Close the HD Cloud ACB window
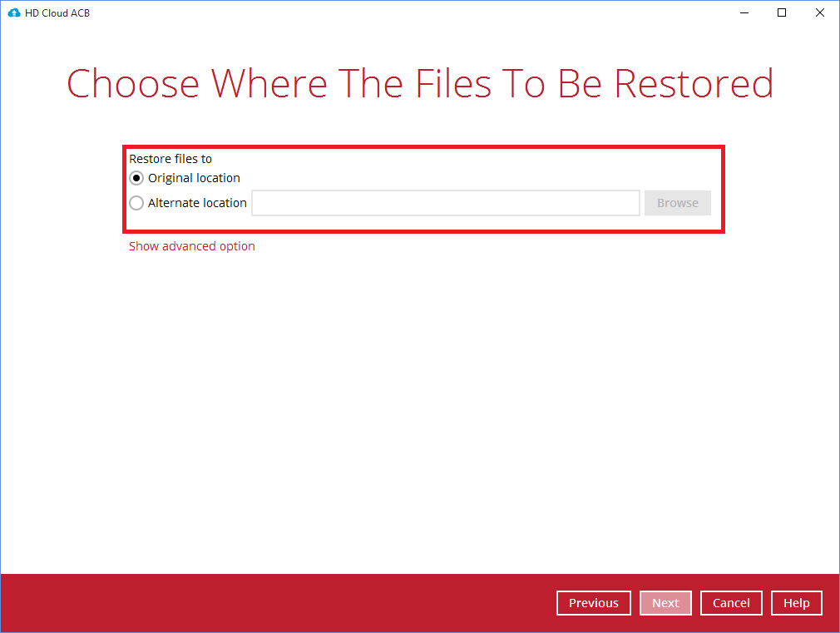The image size is (840, 633). click(x=820, y=12)
